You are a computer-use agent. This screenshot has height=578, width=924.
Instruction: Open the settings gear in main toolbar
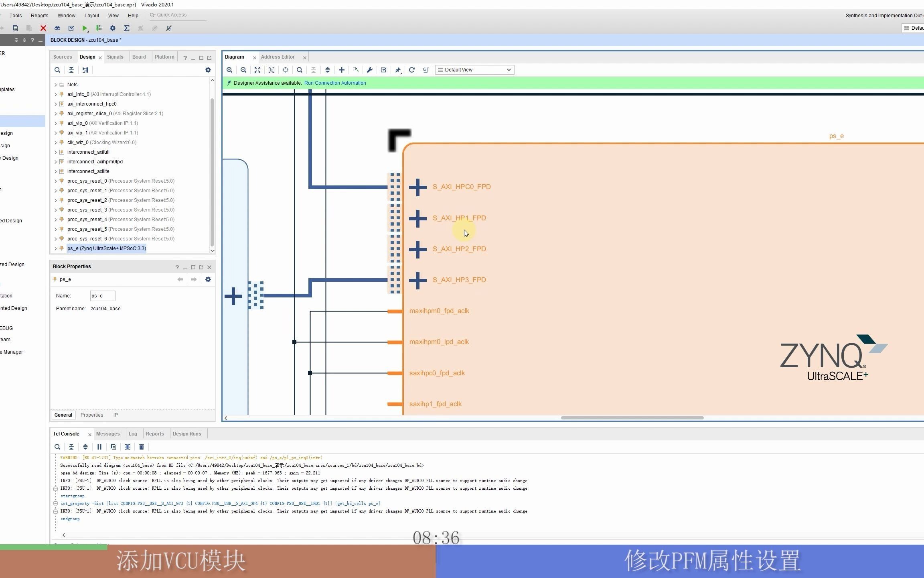coord(113,28)
